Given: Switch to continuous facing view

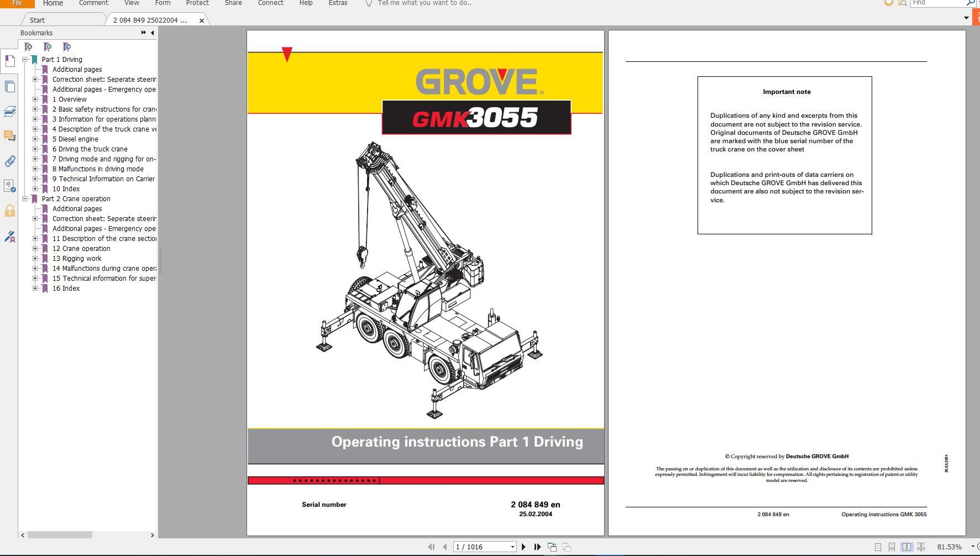Looking at the screenshot, I should pyautogui.click(x=921, y=547).
